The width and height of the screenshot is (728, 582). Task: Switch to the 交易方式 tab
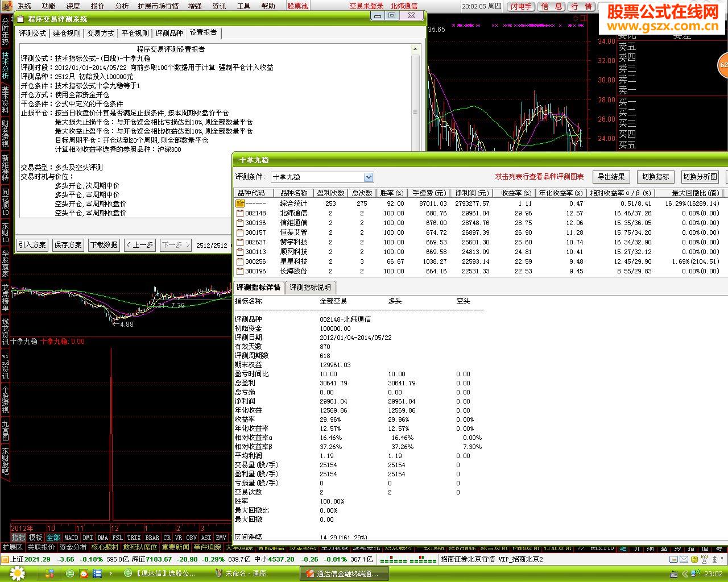(101, 33)
